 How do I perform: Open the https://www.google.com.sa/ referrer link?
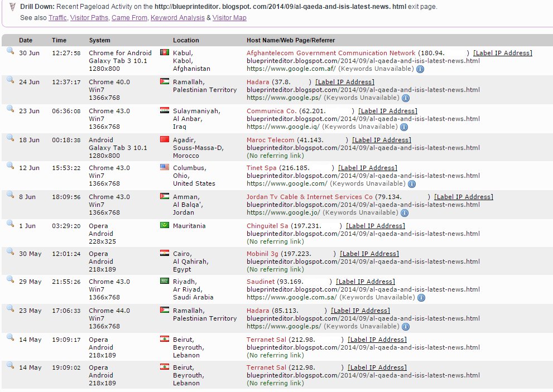tap(292, 297)
